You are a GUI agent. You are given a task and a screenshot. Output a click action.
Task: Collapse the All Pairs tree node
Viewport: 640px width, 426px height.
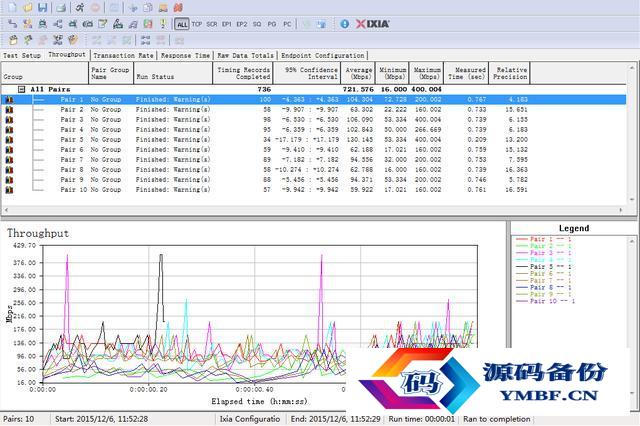click(x=21, y=89)
